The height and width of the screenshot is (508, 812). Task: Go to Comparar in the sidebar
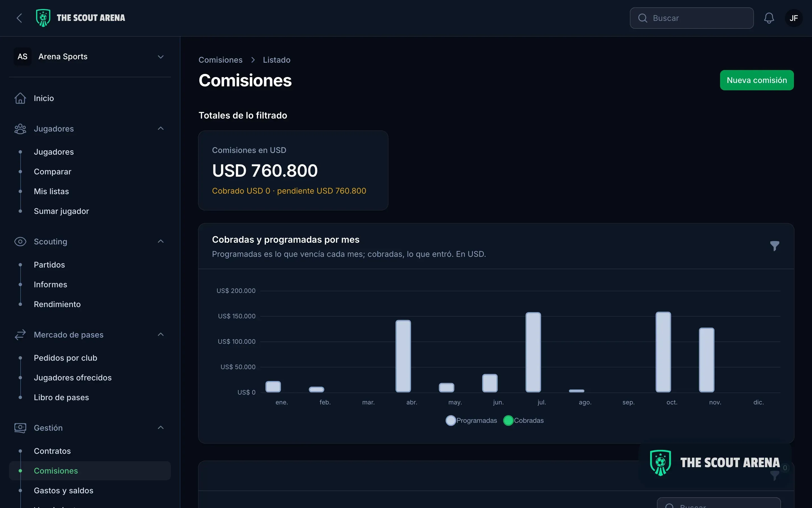[90, 172]
